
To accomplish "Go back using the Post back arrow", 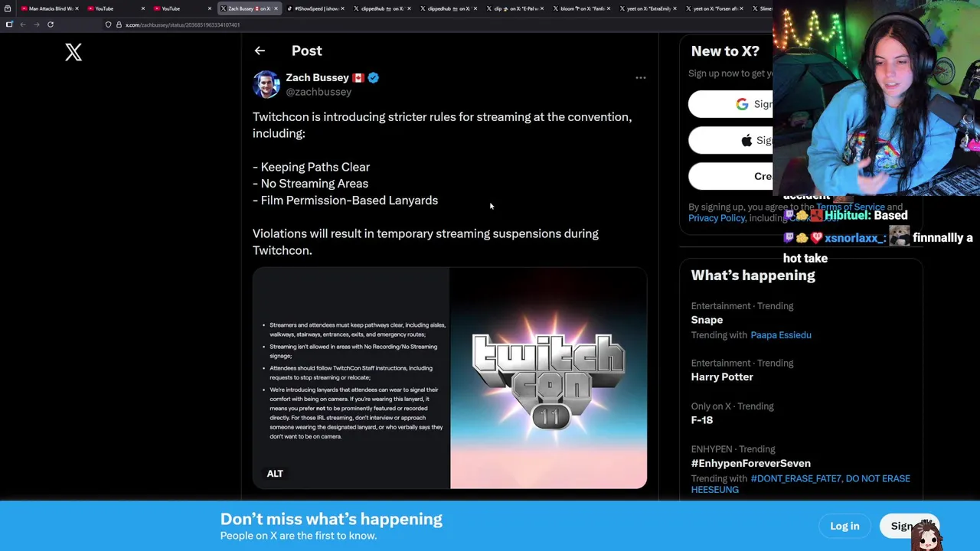I will 260,51.
